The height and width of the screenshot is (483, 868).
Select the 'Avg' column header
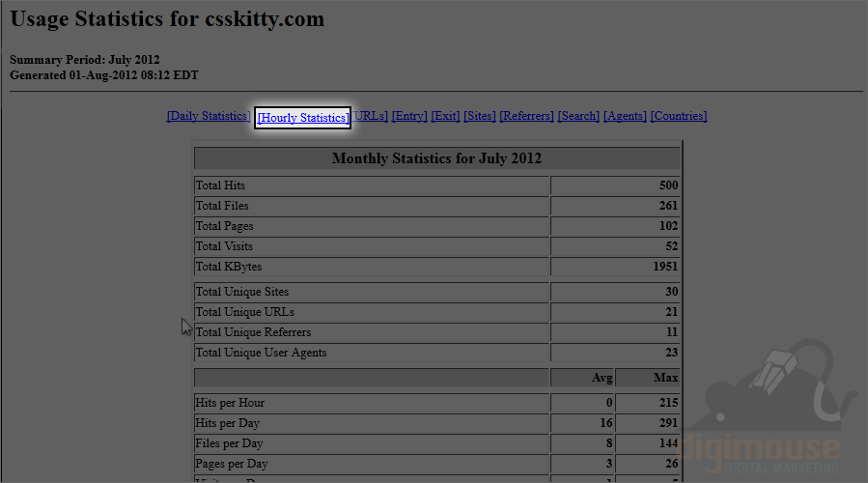pyautogui.click(x=602, y=378)
